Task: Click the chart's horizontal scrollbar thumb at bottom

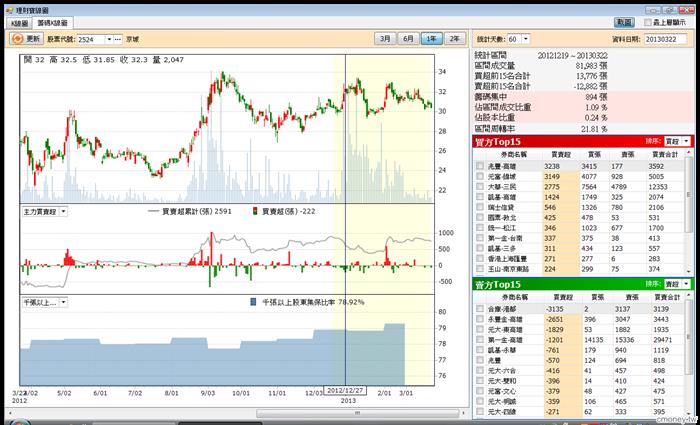Action: pos(357,413)
